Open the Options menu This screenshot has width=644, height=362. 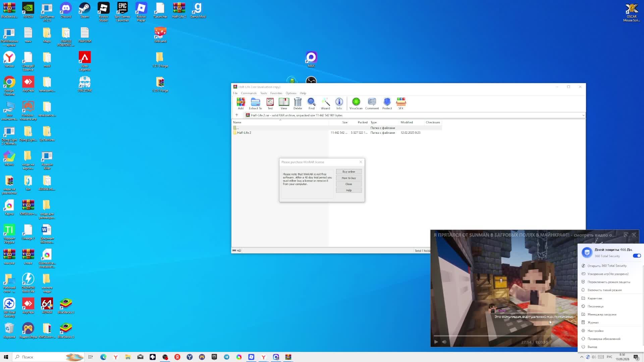[291, 93]
